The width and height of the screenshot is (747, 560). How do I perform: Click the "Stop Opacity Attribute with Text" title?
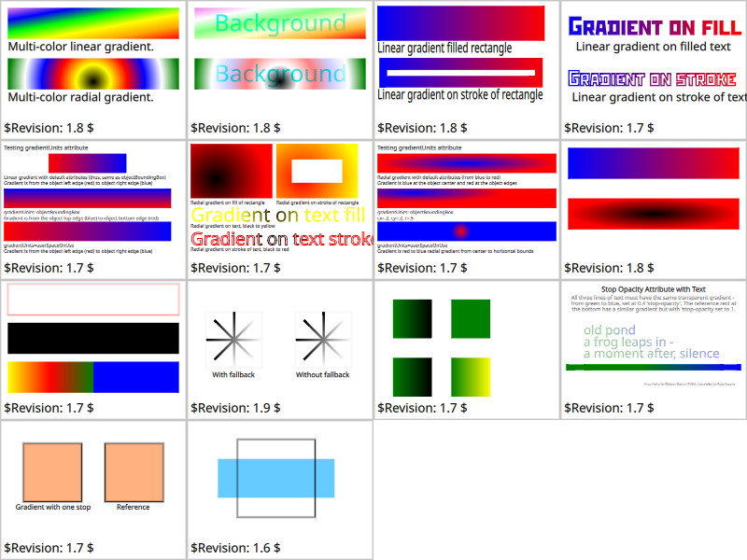(653, 289)
